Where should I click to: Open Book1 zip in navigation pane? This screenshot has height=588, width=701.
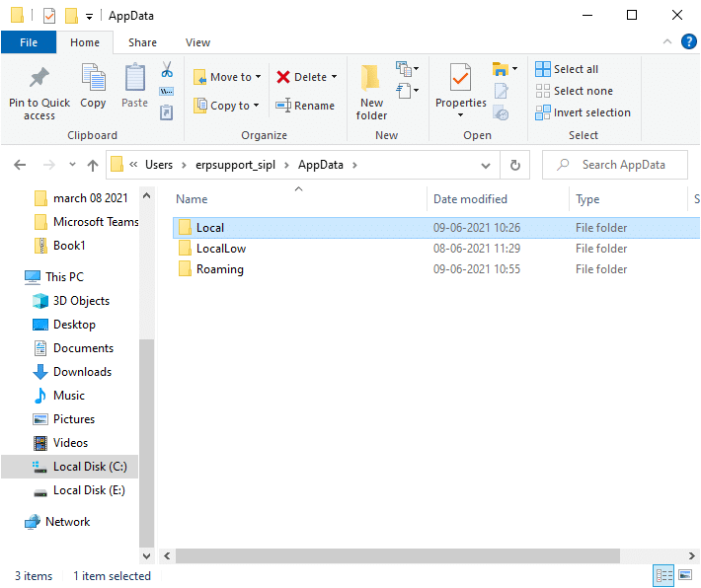[69, 246]
